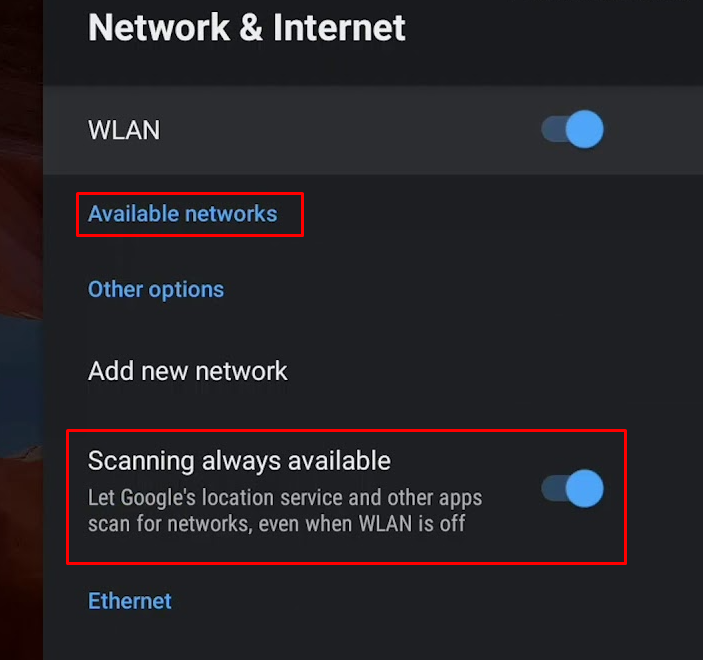The width and height of the screenshot is (703, 660).
Task: Click the Network & Internet page title
Action: tap(247, 27)
